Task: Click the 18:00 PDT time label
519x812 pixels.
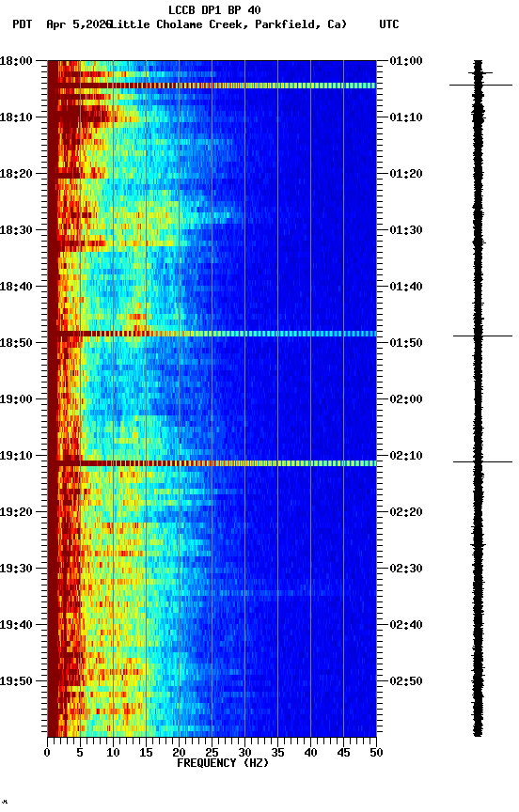Action: pos(16,61)
